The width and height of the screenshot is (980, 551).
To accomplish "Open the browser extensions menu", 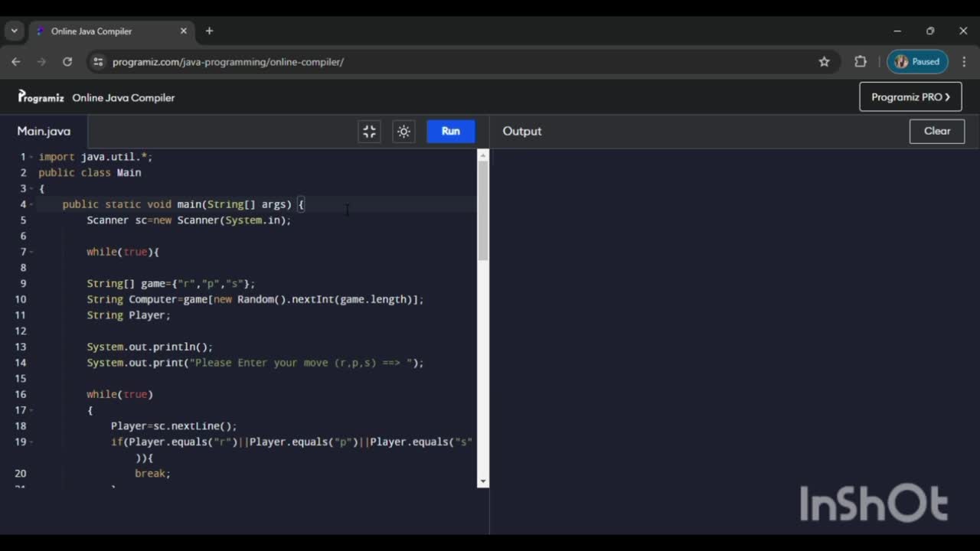I will (861, 62).
